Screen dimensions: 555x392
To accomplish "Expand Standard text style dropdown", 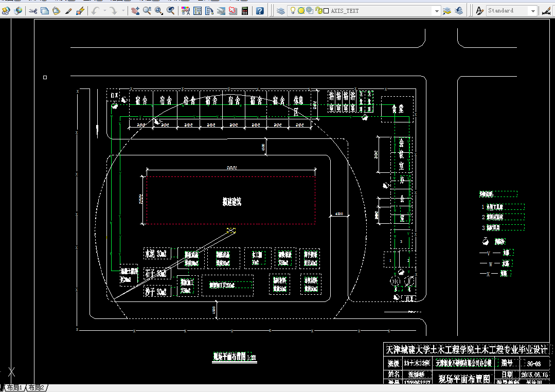I will pyautogui.click(x=533, y=11).
